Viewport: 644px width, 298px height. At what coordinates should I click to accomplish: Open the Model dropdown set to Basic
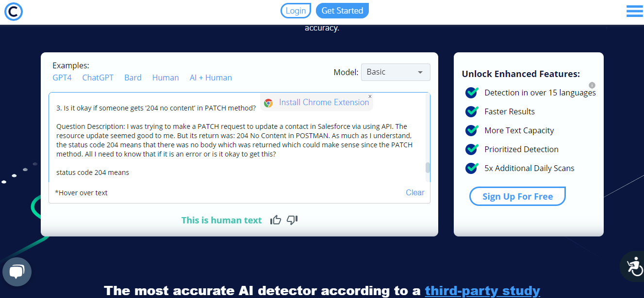point(396,72)
